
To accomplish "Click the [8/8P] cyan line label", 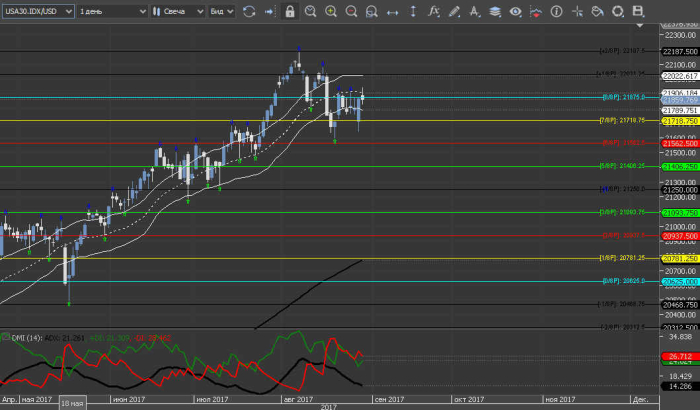I will click(624, 97).
